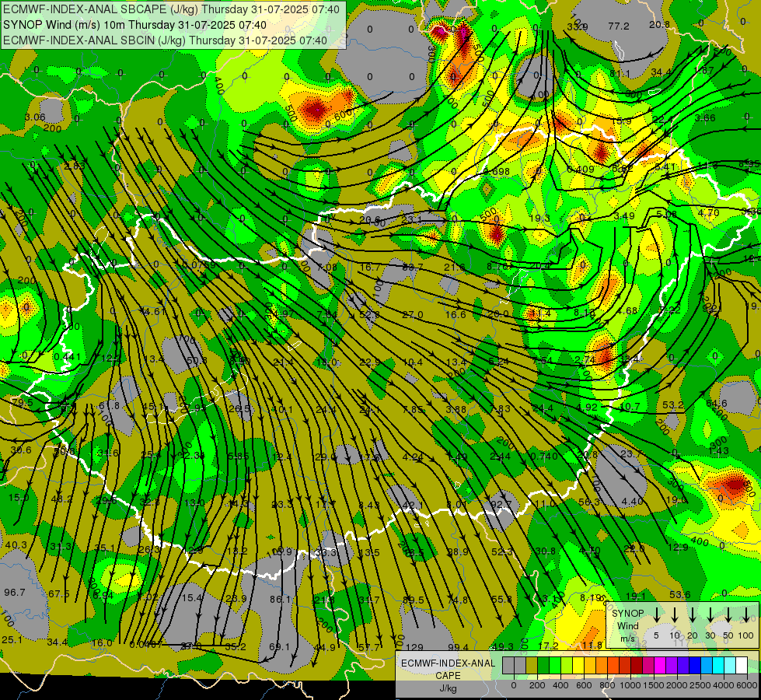Screen dimensions: 761x700
Task: Click the map value '0.441'
Action: click(68, 357)
